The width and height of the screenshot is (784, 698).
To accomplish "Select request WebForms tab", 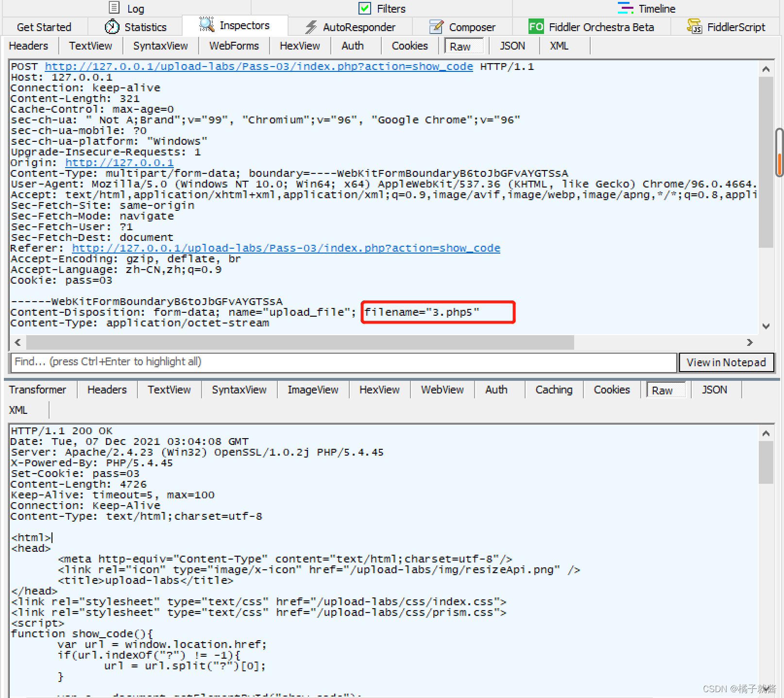I will [234, 46].
